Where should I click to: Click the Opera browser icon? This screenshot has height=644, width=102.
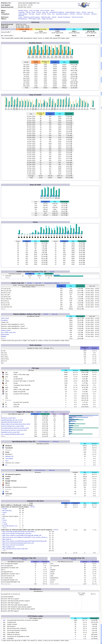3,483
